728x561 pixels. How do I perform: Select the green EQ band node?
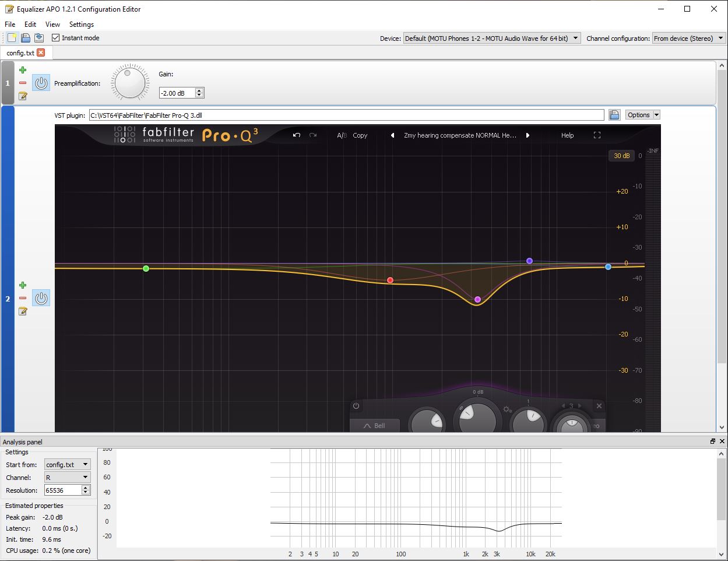click(146, 268)
